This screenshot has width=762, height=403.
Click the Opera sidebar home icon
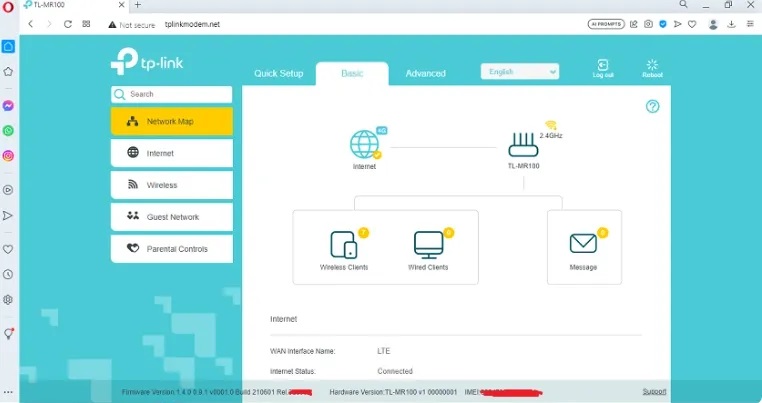(x=8, y=46)
